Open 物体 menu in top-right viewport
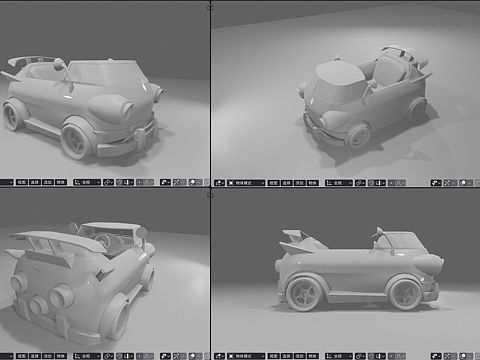480x360 pixels. [x=312, y=183]
